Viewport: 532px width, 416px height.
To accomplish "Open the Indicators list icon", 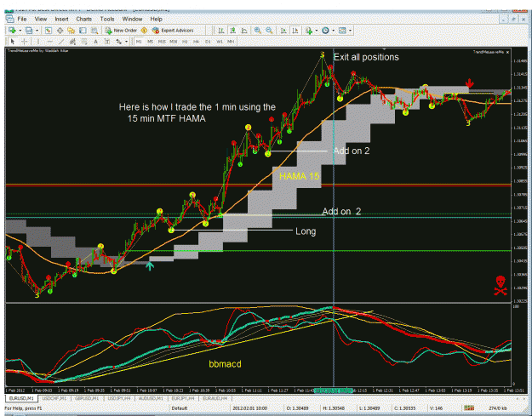I will (x=309, y=31).
